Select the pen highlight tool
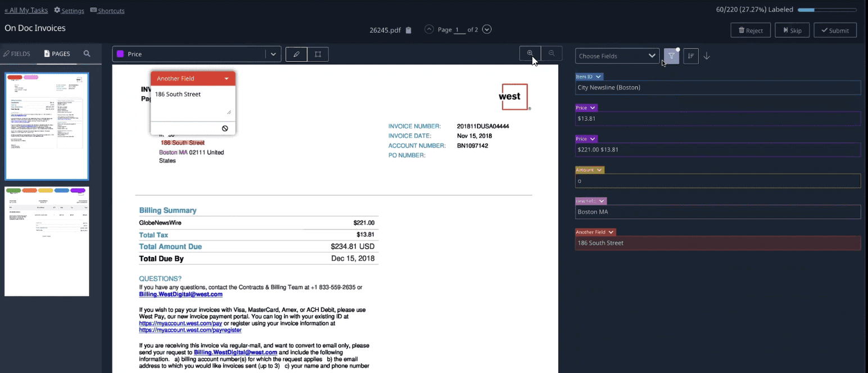868x373 pixels. 296,54
